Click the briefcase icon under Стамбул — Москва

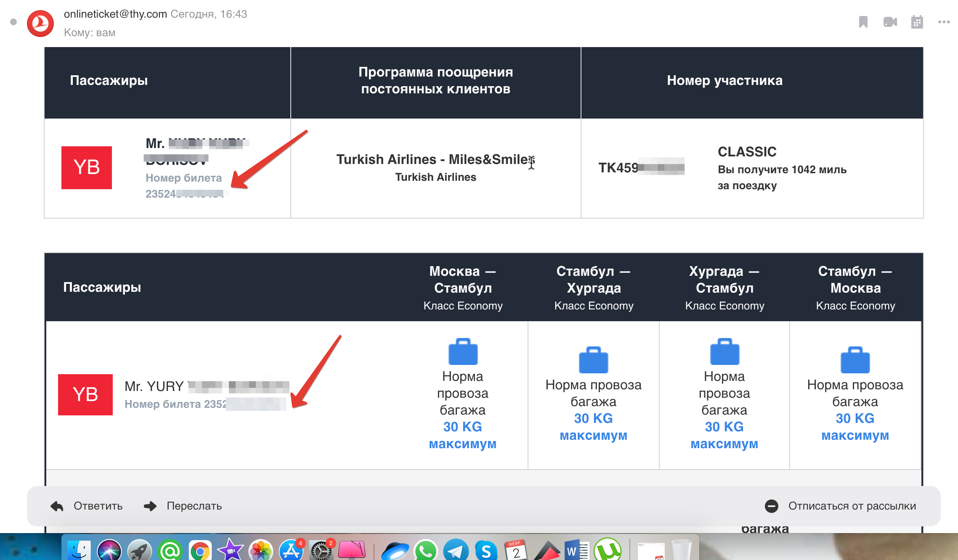pos(855,360)
